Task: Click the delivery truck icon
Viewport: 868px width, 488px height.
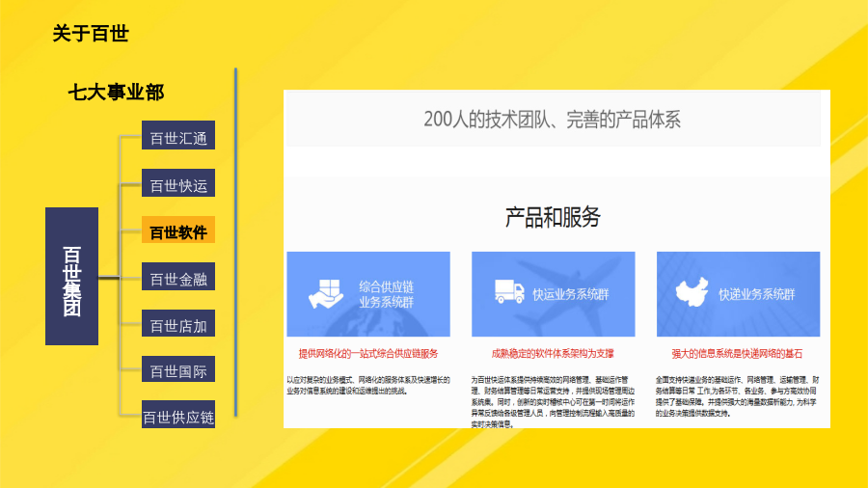Action: click(x=509, y=291)
